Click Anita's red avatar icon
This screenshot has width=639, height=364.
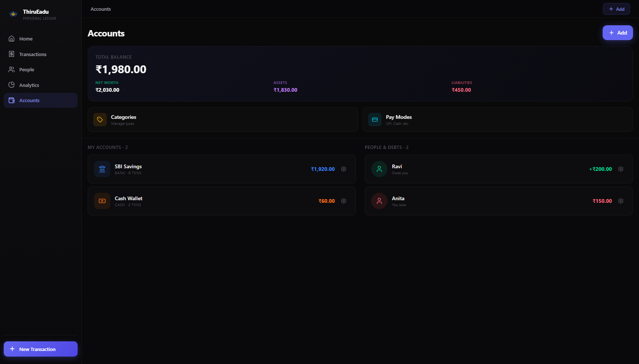tap(379, 201)
